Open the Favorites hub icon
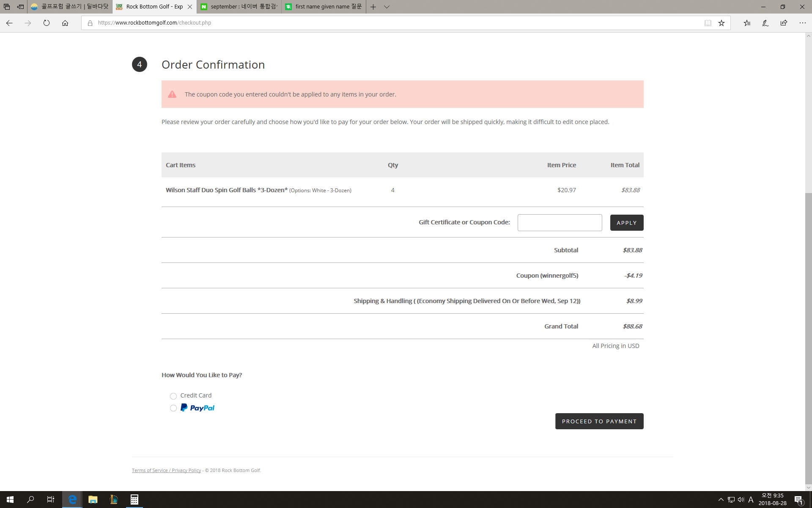This screenshot has width=812, height=508. 747,23
